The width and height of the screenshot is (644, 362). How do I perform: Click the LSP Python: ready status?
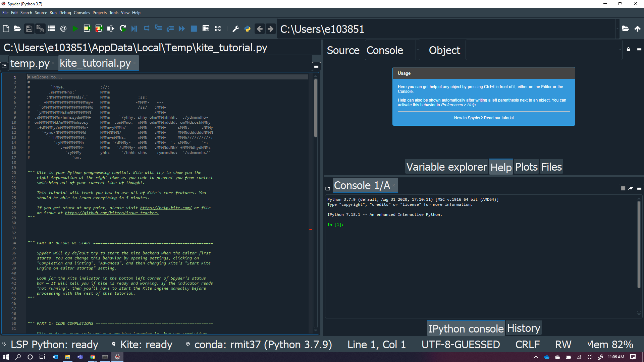[50, 344]
